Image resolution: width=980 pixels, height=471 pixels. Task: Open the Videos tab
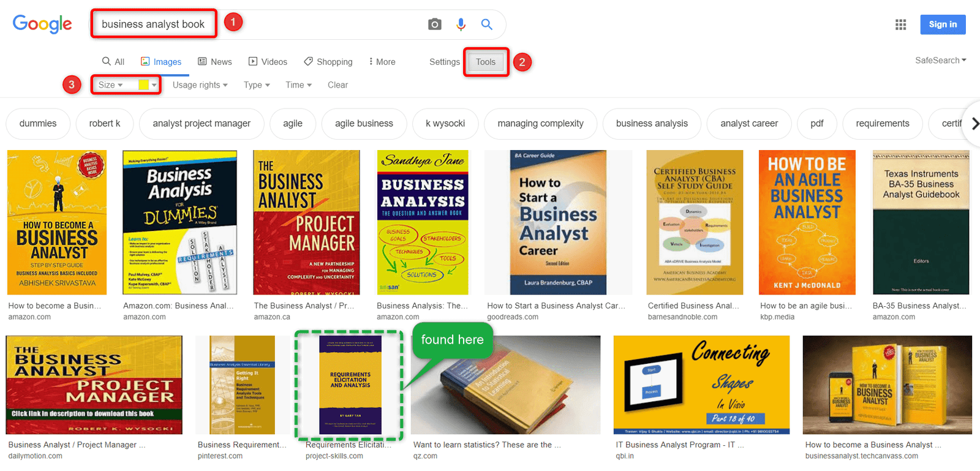[268, 62]
